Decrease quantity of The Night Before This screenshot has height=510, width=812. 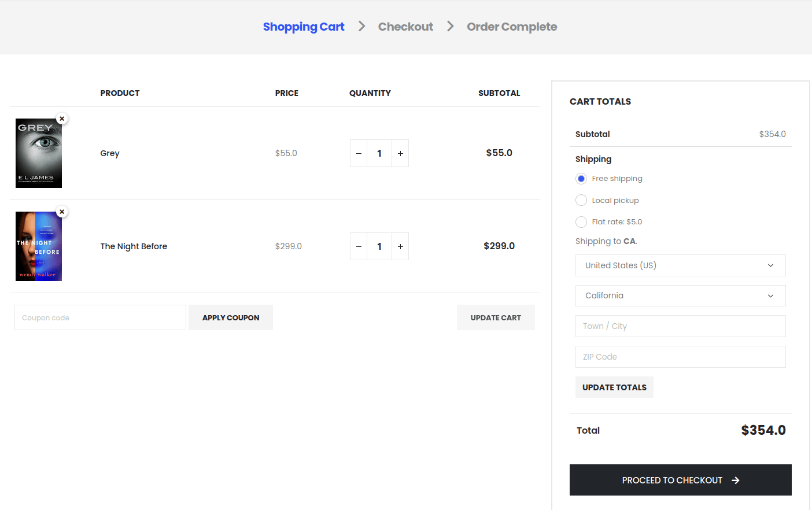tap(359, 246)
